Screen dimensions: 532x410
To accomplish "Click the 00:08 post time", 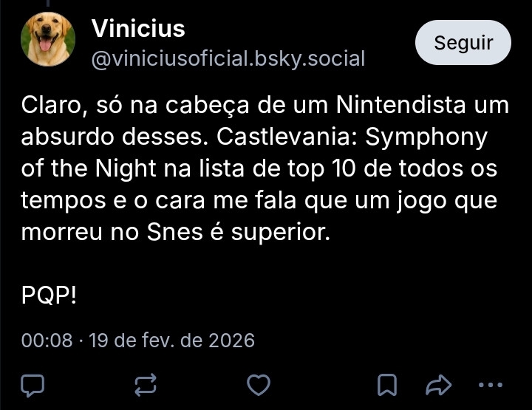I will [47, 341].
